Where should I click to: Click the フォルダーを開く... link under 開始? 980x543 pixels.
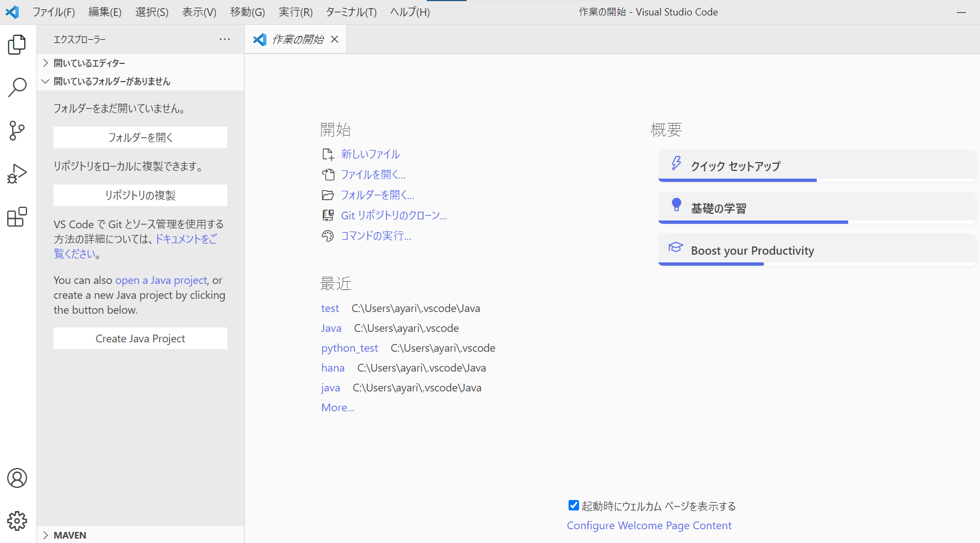(377, 195)
